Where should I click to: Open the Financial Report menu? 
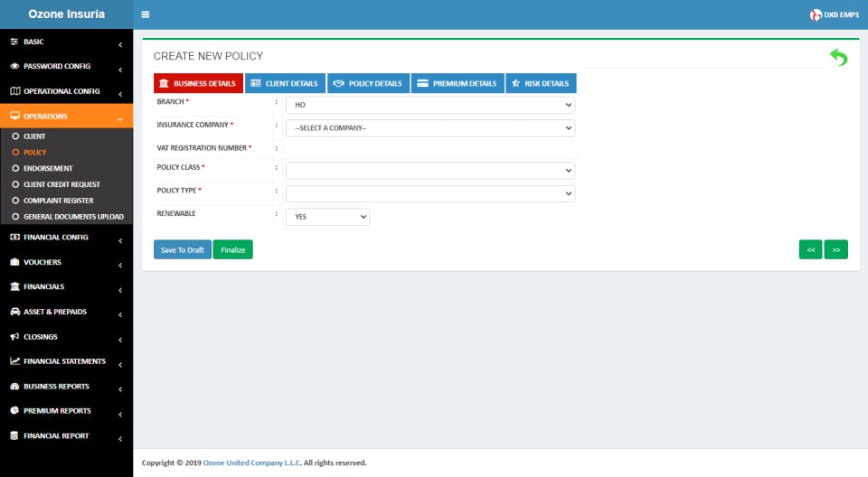(66, 435)
